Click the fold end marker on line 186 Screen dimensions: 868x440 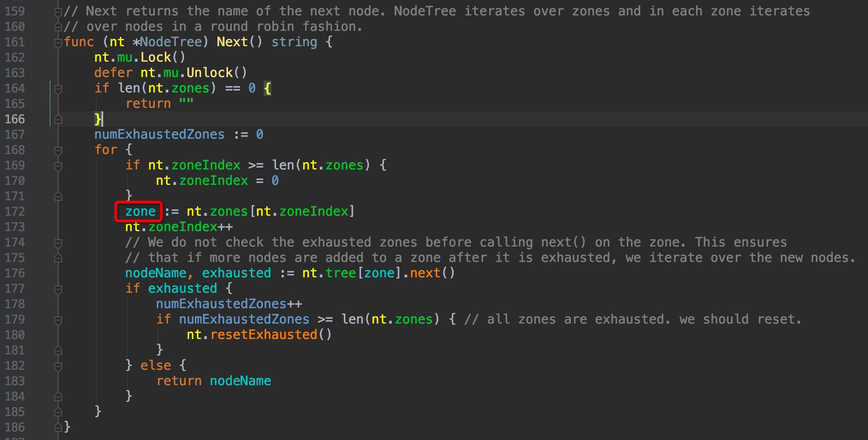(x=58, y=427)
